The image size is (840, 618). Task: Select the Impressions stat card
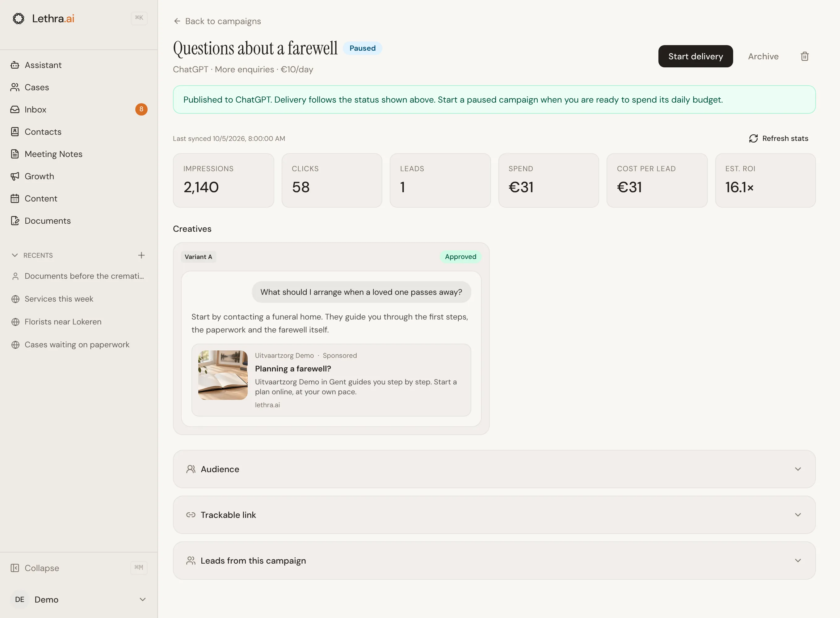tap(224, 180)
